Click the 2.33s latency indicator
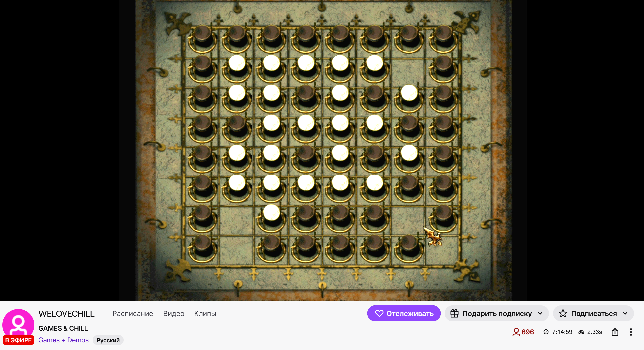 coord(590,332)
